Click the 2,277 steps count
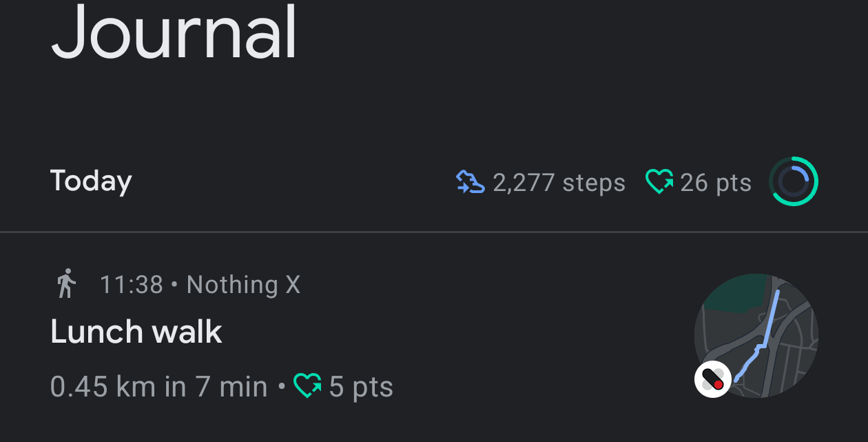 tap(559, 183)
